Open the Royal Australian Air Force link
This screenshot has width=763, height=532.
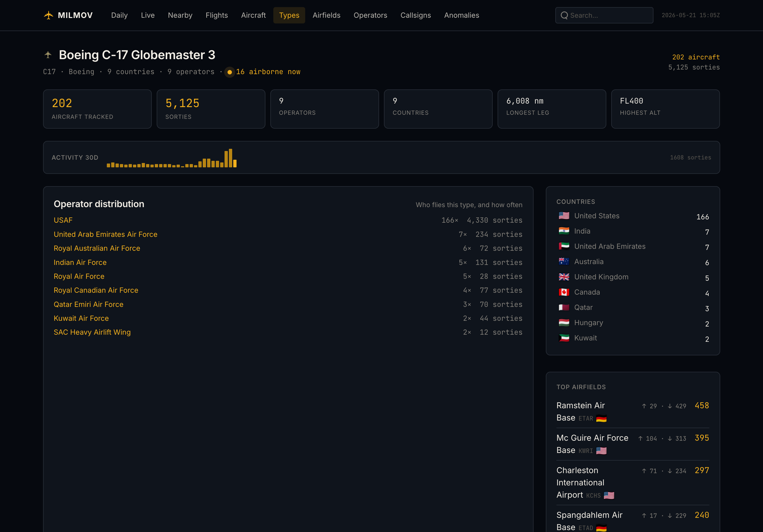(97, 248)
